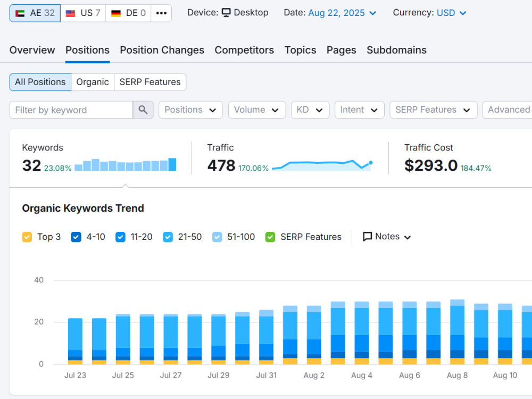Open the Overview tab
Viewport: 532px width, 399px height.
click(32, 50)
